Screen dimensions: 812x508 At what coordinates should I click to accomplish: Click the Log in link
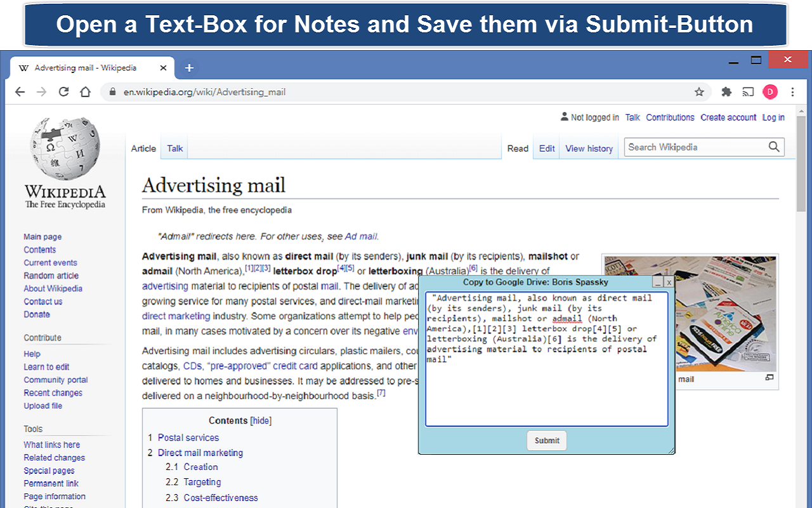[773, 117]
